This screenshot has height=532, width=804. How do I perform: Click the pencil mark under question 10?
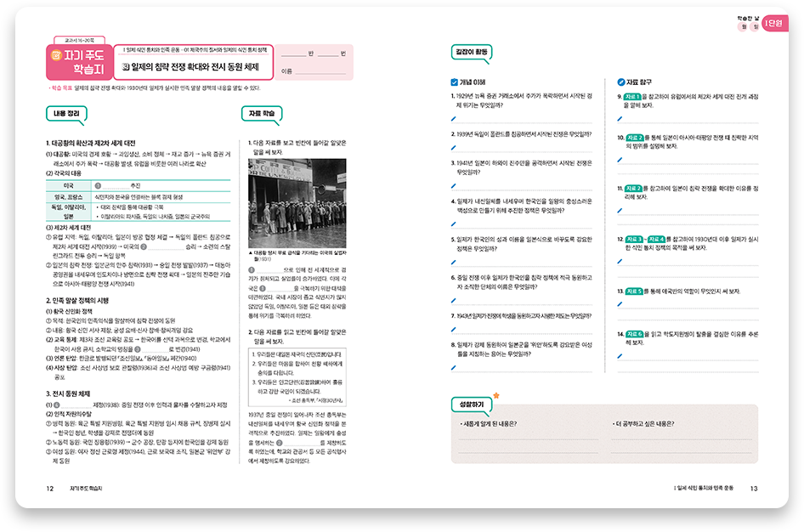click(620, 160)
